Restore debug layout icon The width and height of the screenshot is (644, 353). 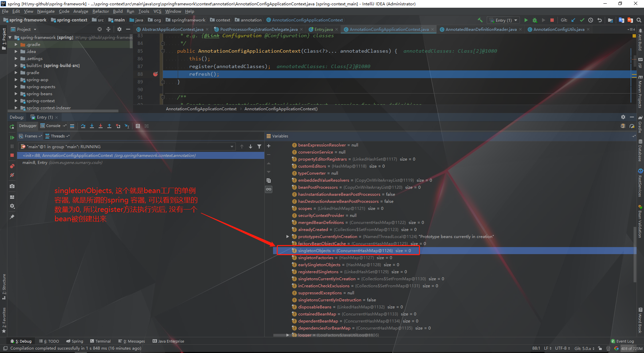pos(12,197)
